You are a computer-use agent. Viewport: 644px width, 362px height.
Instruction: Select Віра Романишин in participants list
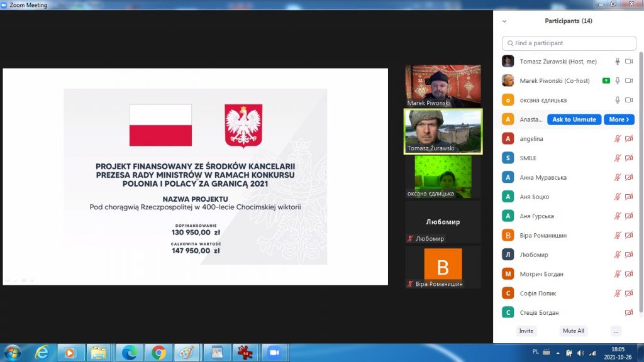point(543,236)
